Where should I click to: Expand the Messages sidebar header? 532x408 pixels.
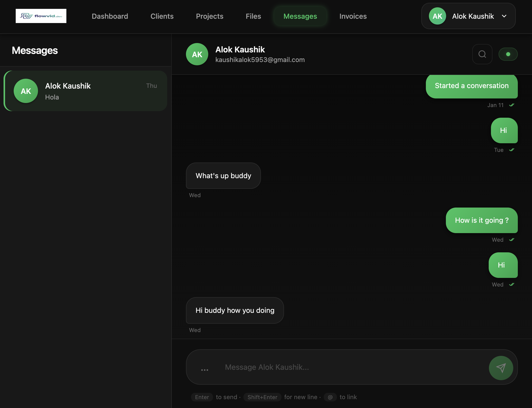pyautogui.click(x=35, y=51)
